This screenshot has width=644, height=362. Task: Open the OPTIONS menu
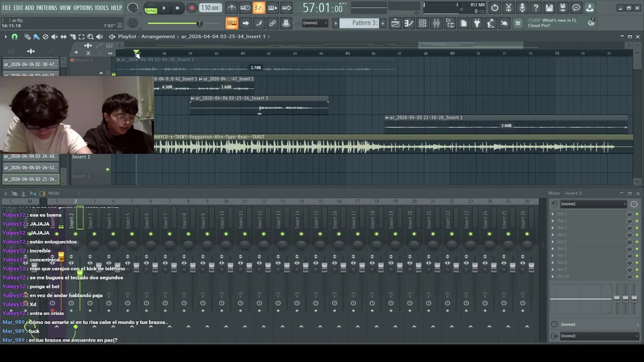coord(83,8)
